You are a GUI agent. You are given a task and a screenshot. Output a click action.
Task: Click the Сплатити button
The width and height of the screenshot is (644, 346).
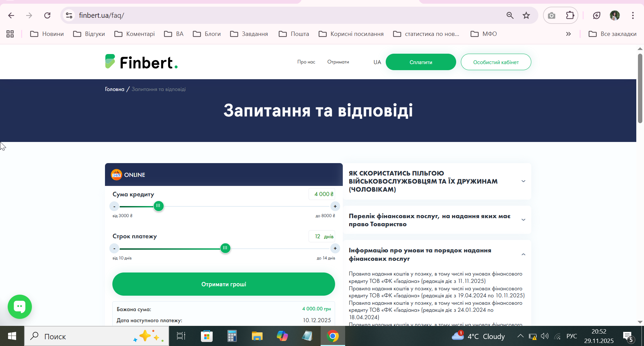click(x=421, y=62)
